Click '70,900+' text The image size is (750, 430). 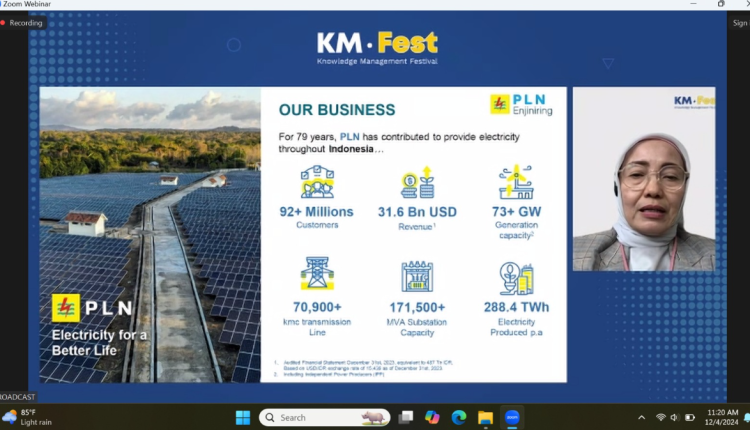(x=317, y=307)
